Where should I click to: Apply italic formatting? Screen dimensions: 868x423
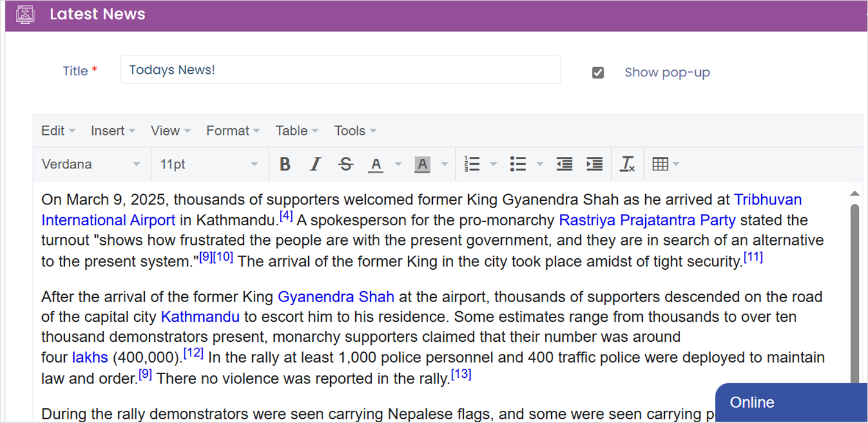[315, 164]
